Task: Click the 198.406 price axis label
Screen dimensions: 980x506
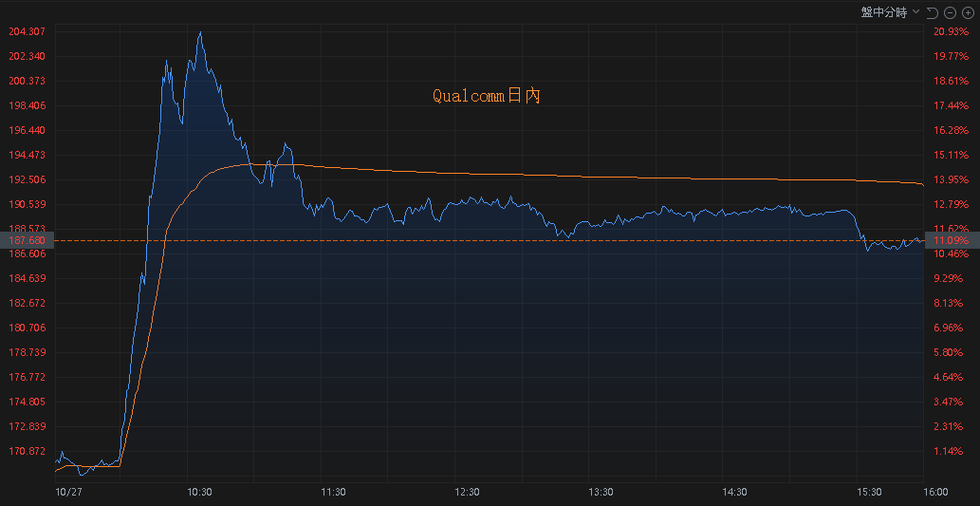Action: [x=27, y=105]
